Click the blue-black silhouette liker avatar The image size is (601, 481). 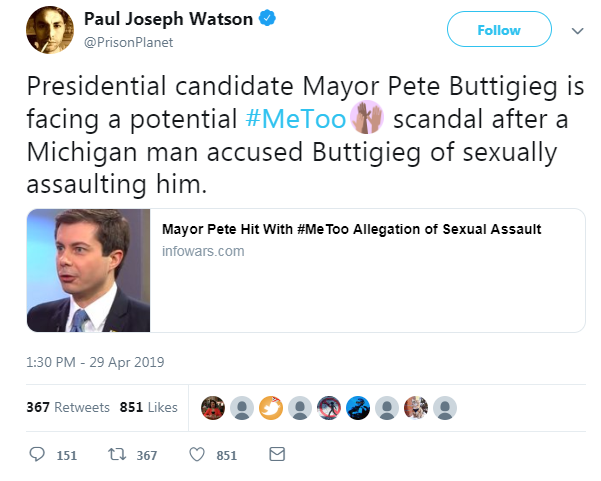point(358,407)
